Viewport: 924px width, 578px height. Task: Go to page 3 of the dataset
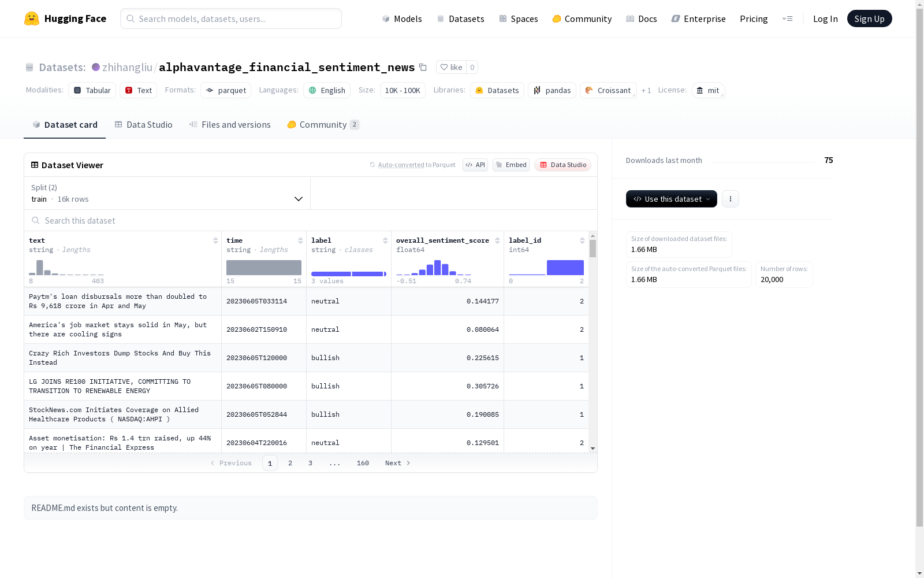coord(310,463)
